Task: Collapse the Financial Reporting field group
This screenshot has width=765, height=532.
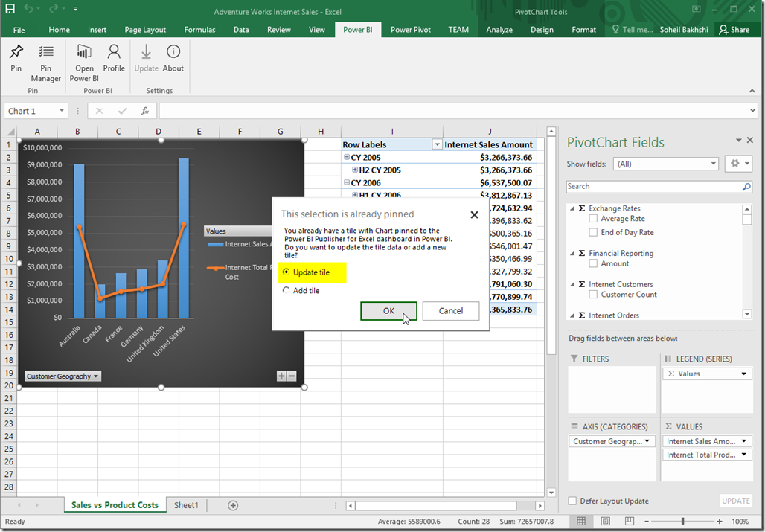Action: pyautogui.click(x=572, y=253)
